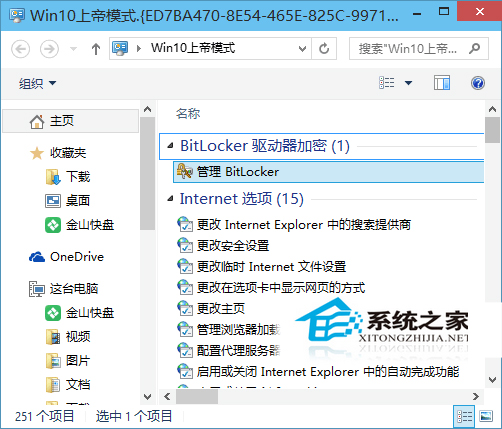Click the 管理 BitLocker key icon
The image size is (502, 429).
click(185, 171)
